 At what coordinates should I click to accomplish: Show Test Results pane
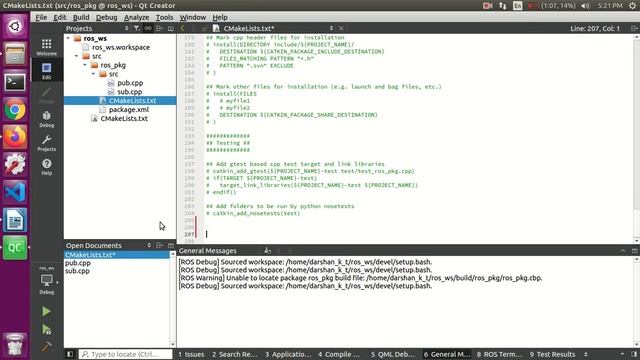point(552,354)
